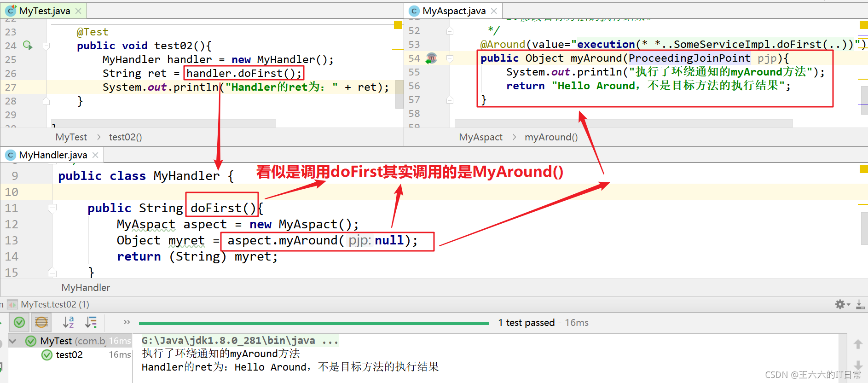The height and width of the screenshot is (383, 868).
Task: Click the run configuration icon beside MyTest.test02
Action: (x=13, y=304)
